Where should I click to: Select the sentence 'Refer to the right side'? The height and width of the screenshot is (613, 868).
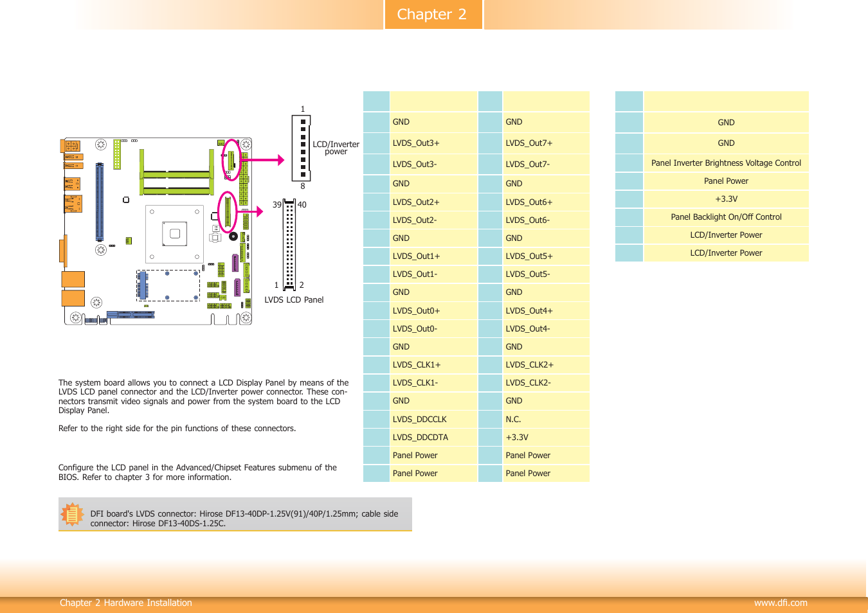click(x=177, y=429)
